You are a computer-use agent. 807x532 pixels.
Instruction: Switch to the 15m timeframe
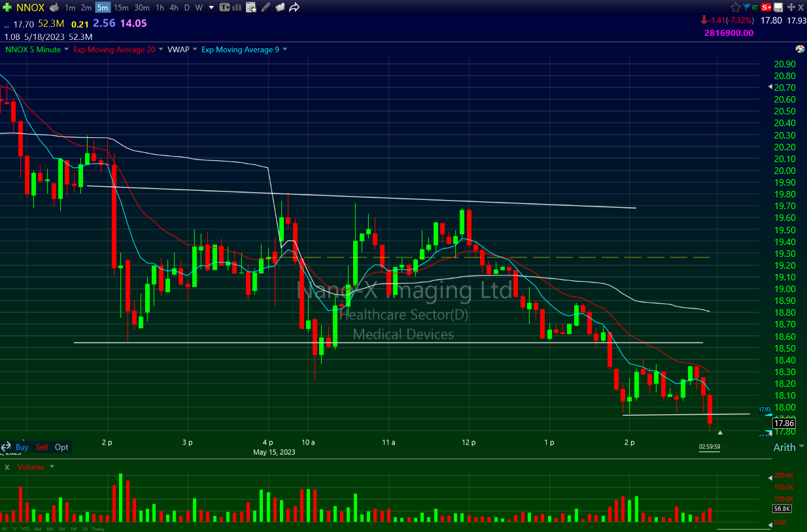[x=121, y=8]
